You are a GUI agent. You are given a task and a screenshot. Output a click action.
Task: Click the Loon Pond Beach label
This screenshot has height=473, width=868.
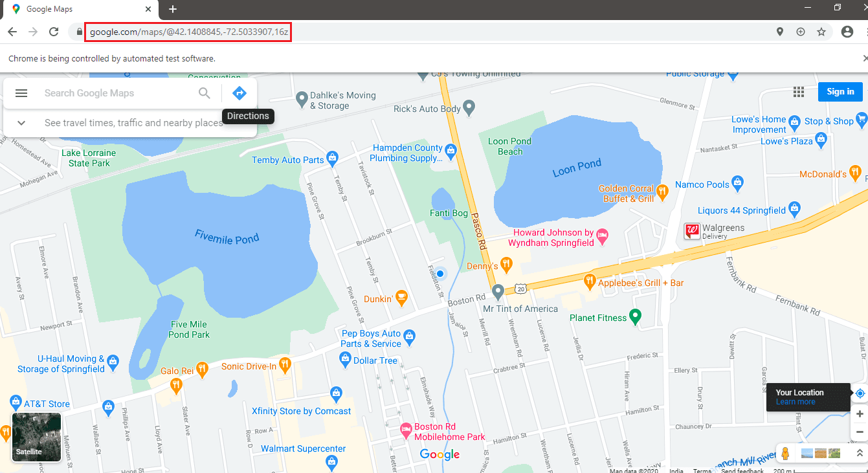(510, 146)
